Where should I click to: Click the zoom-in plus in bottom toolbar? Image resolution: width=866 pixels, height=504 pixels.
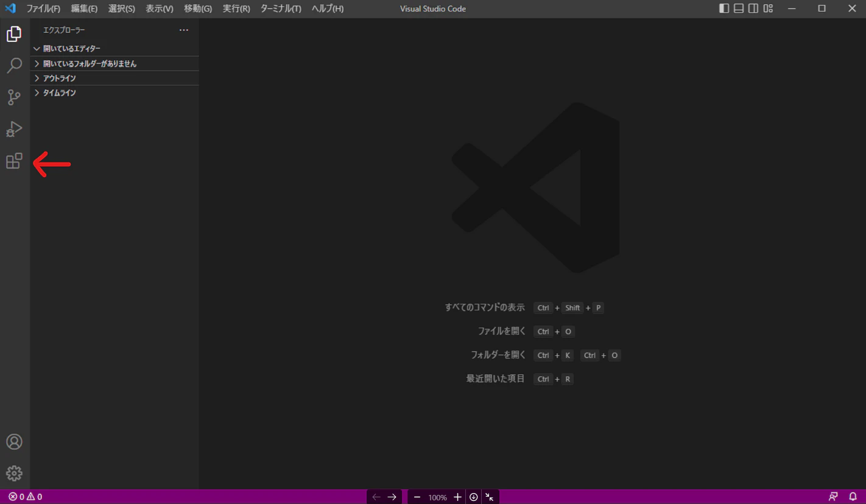pos(457,497)
